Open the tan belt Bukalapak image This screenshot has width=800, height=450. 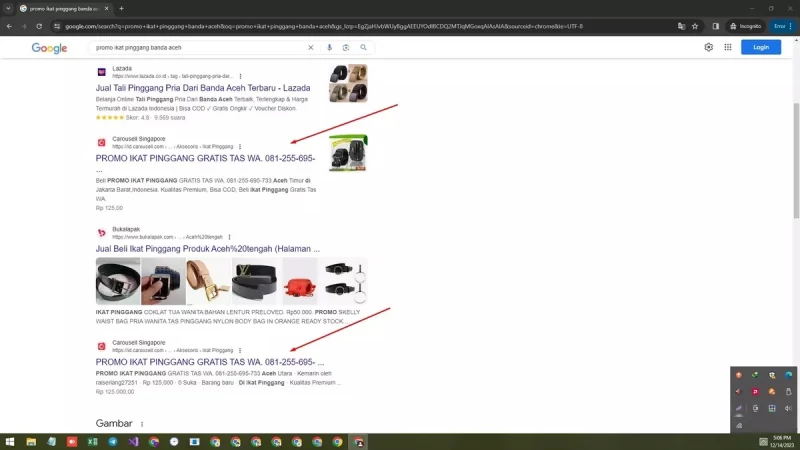(x=208, y=281)
